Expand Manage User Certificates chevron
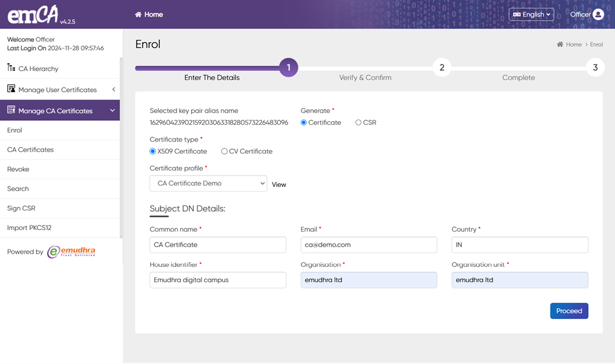The width and height of the screenshot is (615, 364). coord(113,90)
